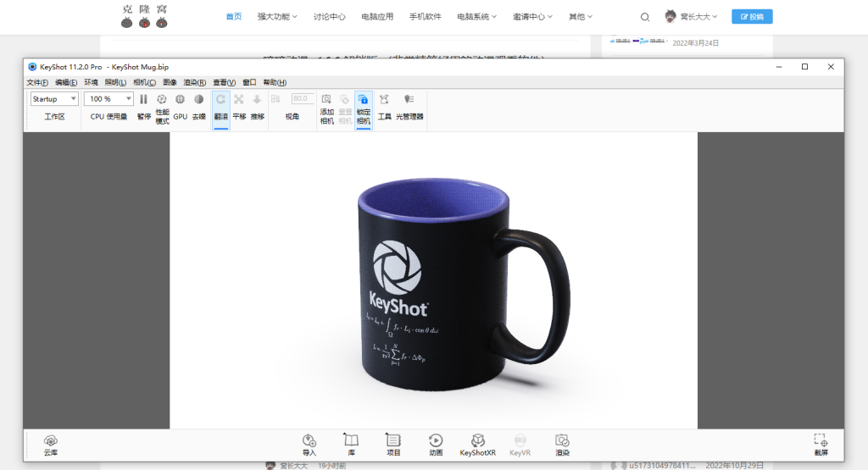Screen dimensions: 868x470
Task: Click the website search magnifier icon
Action: pyautogui.click(x=645, y=17)
